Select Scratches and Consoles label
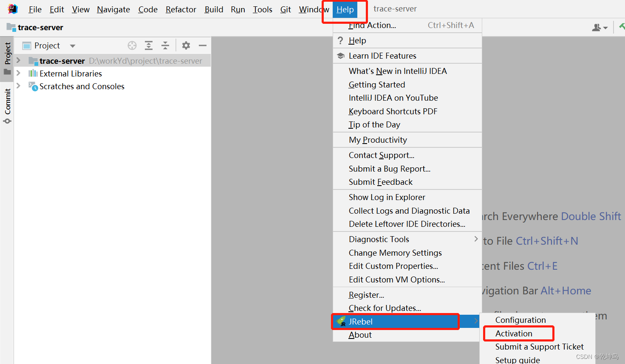The image size is (625, 364). click(x=82, y=86)
